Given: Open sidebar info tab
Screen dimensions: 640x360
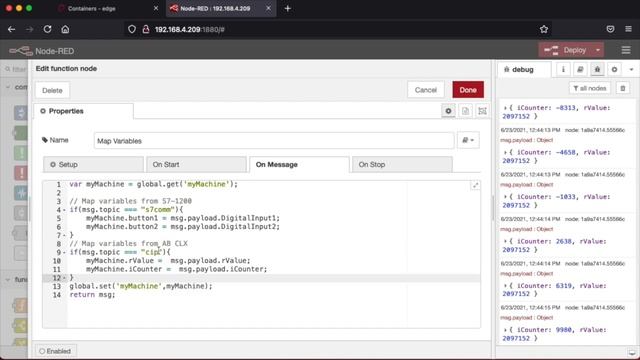Looking at the screenshot, I should 563,69.
